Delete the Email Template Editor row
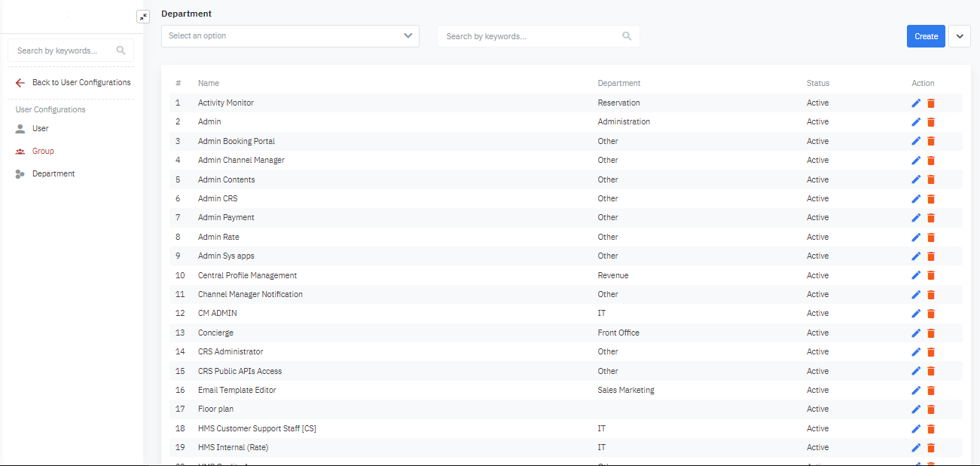The width and height of the screenshot is (980, 466). [x=931, y=391]
